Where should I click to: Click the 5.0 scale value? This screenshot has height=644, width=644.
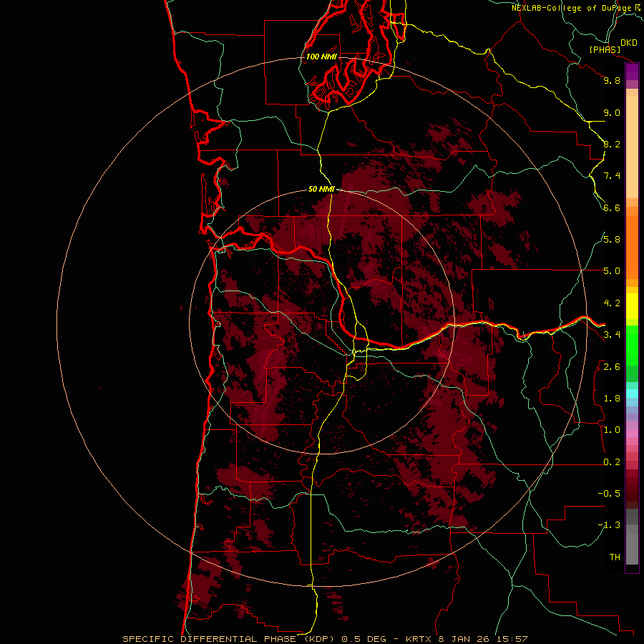[x=612, y=271]
